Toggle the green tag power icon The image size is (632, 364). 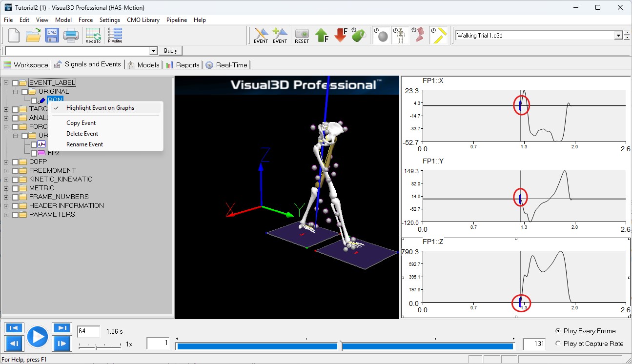coord(359,36)
